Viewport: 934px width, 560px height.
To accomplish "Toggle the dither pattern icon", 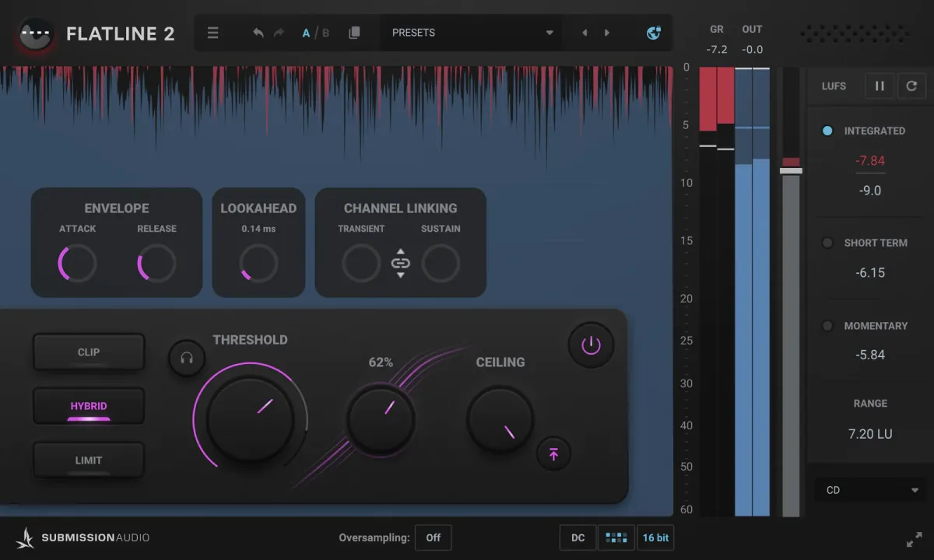I will 616,537.
